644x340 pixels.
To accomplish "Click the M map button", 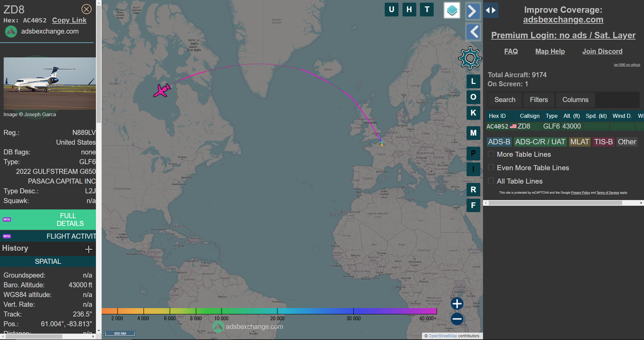I will 473,133.
